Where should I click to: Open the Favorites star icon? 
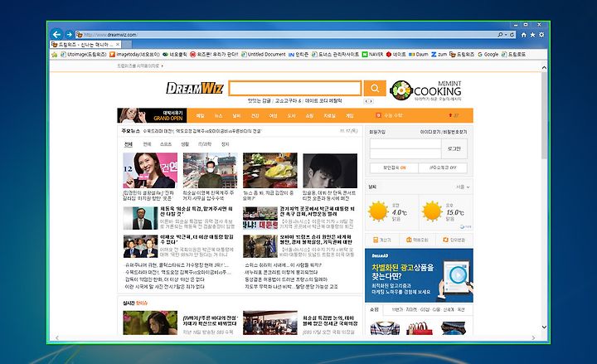[532, 35]
